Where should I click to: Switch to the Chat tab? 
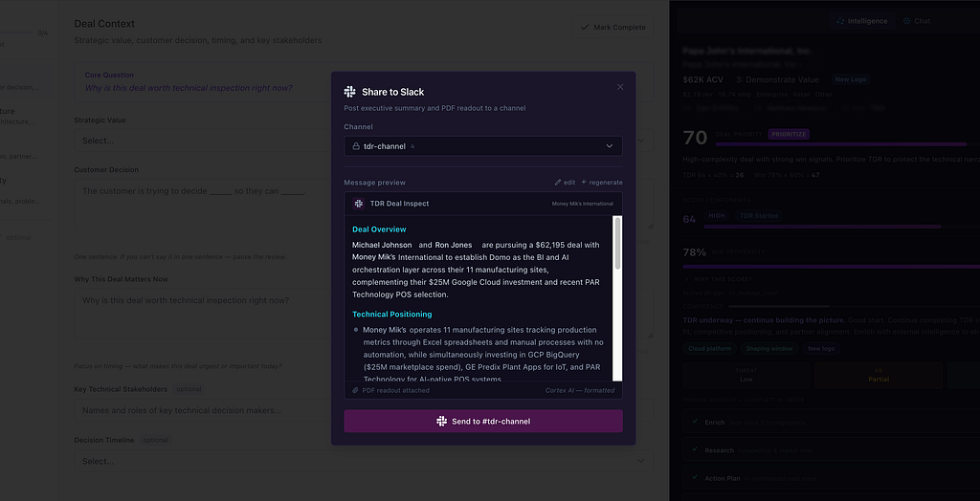click(x=916, y=21)
